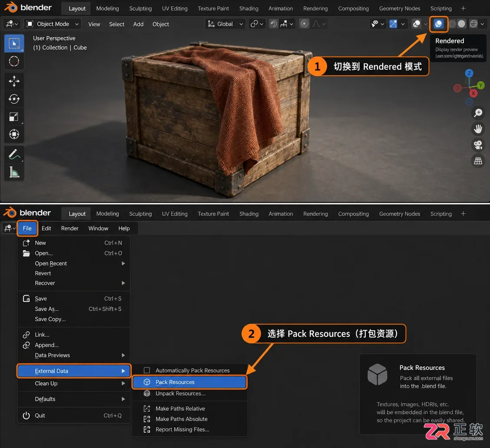Click the pan view hand icon

point(478,129)
